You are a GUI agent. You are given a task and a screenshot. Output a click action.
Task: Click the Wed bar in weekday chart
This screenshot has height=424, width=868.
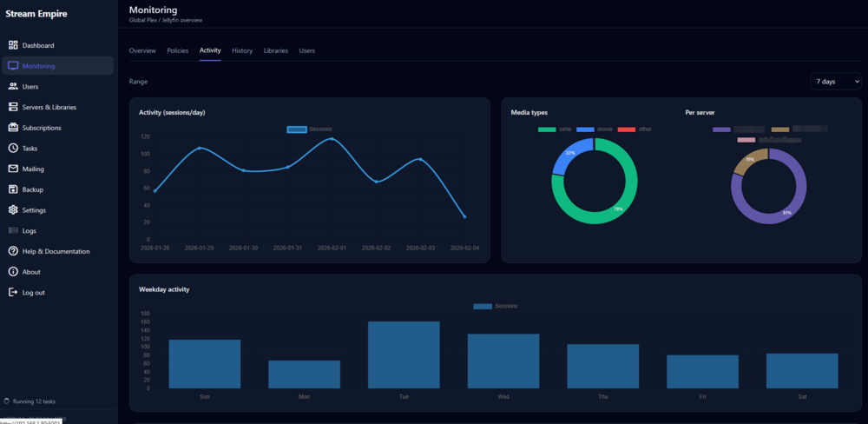pyautogui.click(x=503, y=361)
